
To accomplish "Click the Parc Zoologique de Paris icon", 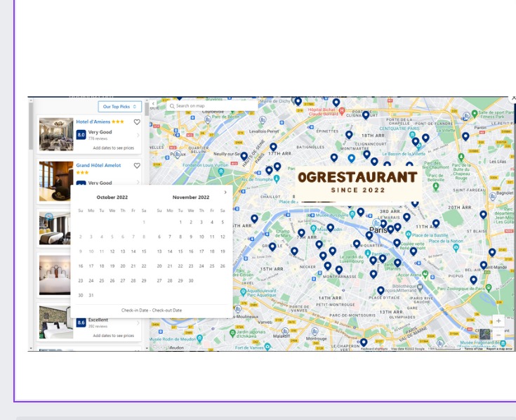I will (x=489, y=288).
